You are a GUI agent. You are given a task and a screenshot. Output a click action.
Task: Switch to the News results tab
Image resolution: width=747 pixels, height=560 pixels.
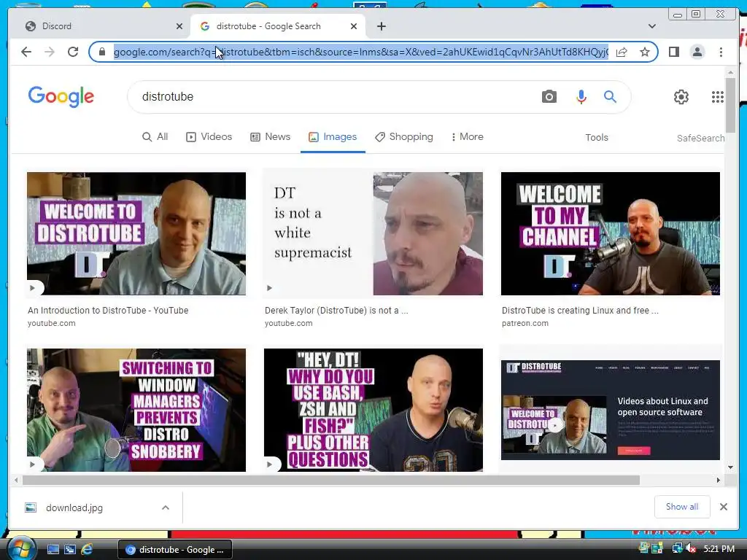pyautogui.click(x=270, y=136)
